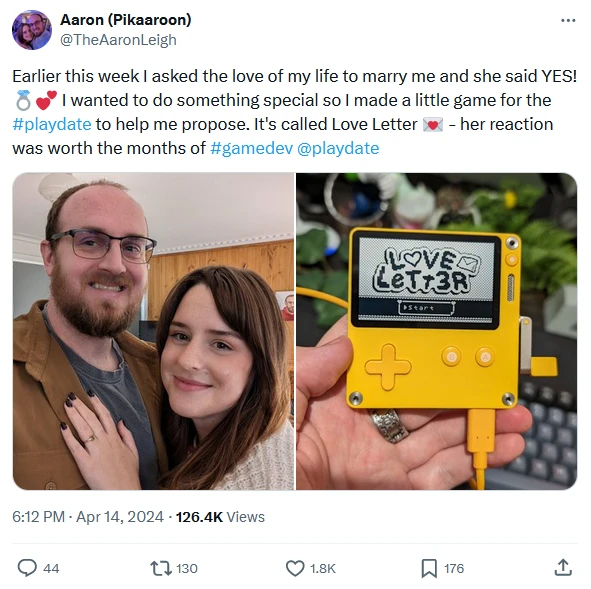Click the 130 reposts count

187,568
